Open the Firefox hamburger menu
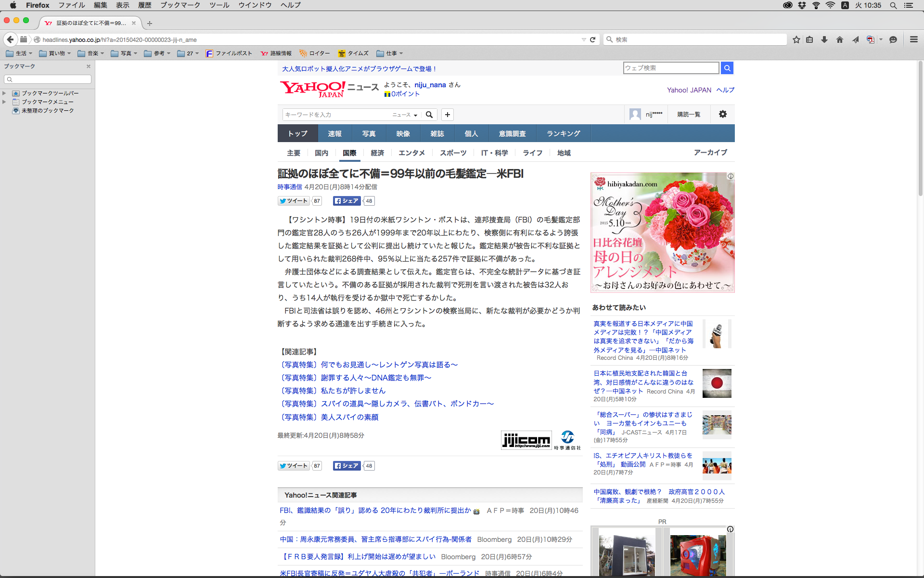This screenshot has height=578, width=924. coord(913,39)
